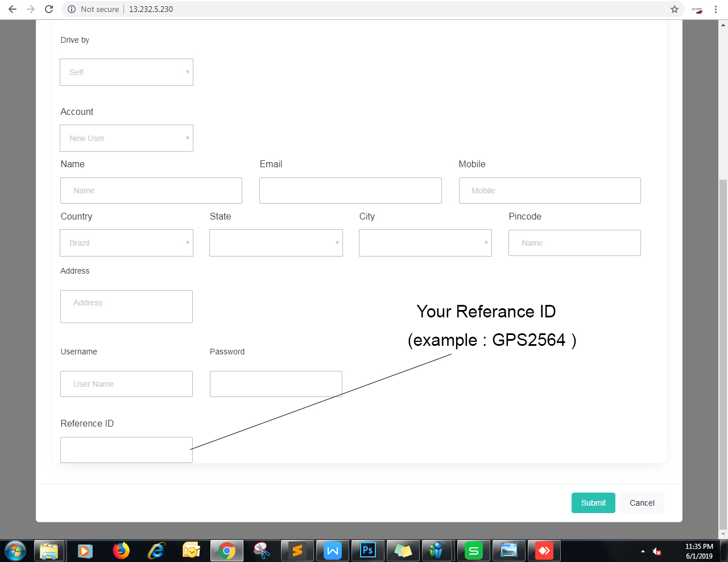Open Photoshop from the taskbar
The image size is (728, 562).
click(x=367, y=551)
